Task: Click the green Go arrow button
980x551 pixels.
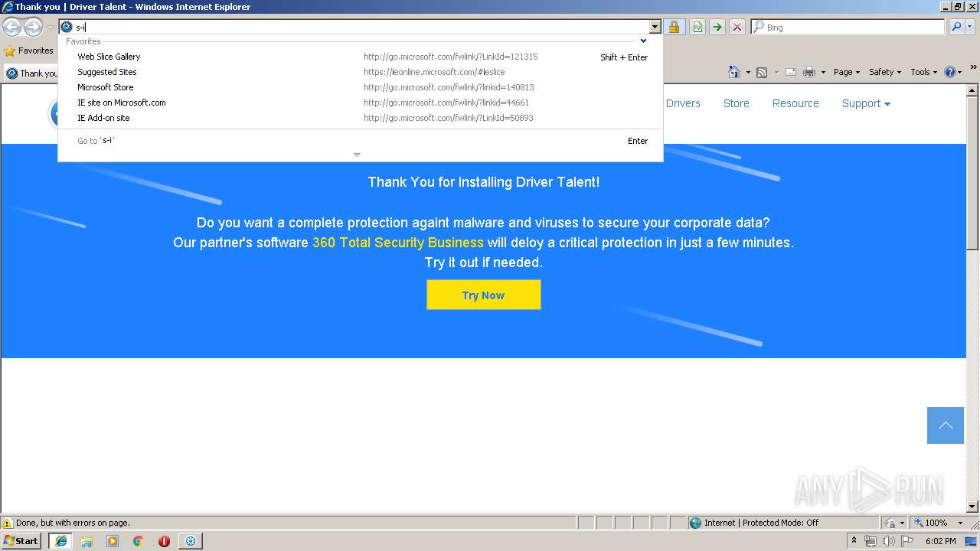Action: (x=717, y=28)
